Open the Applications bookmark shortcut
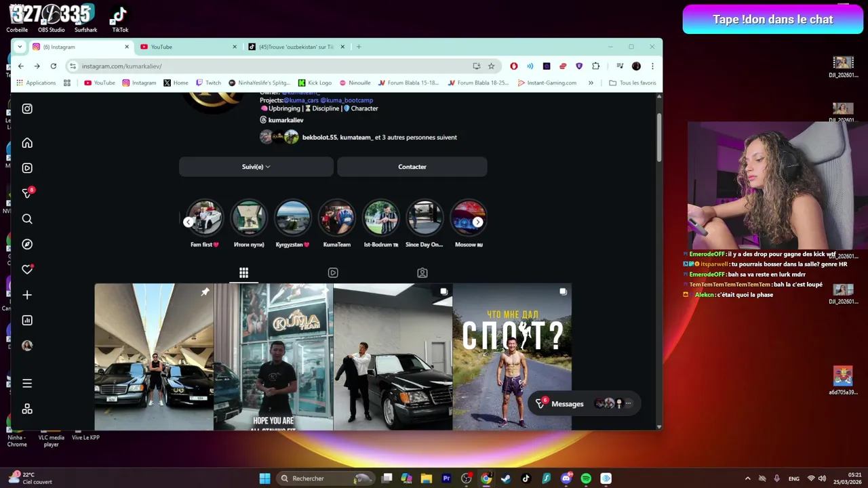 pos(36,83)
